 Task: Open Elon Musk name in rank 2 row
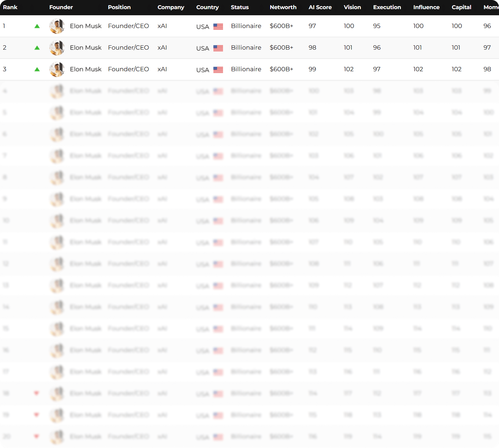click(86, 48)
